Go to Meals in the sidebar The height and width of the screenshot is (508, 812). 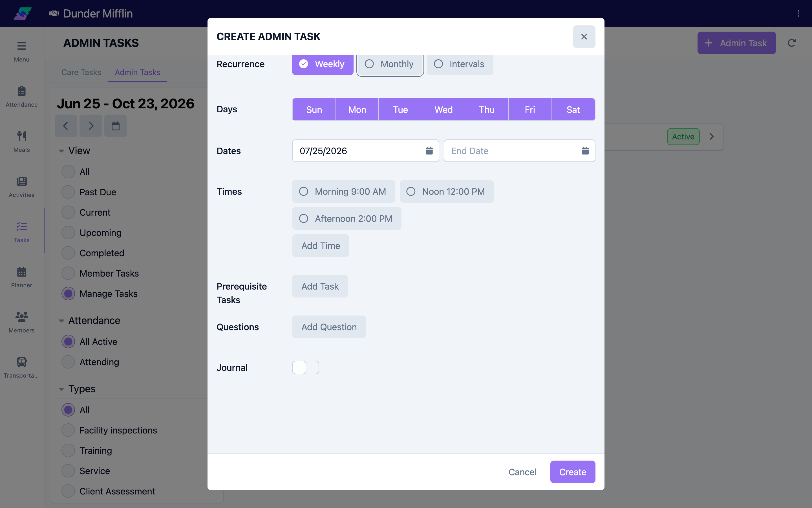[x=21, y=142]
